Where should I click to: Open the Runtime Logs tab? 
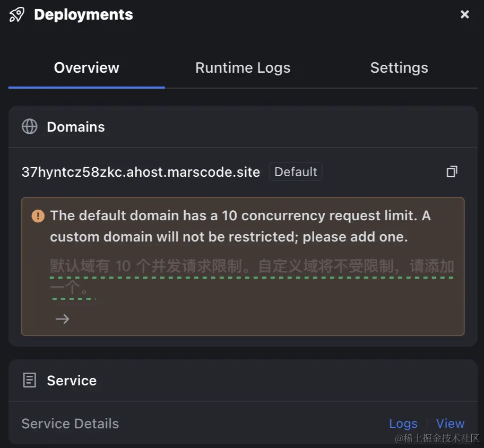(243, 68)
